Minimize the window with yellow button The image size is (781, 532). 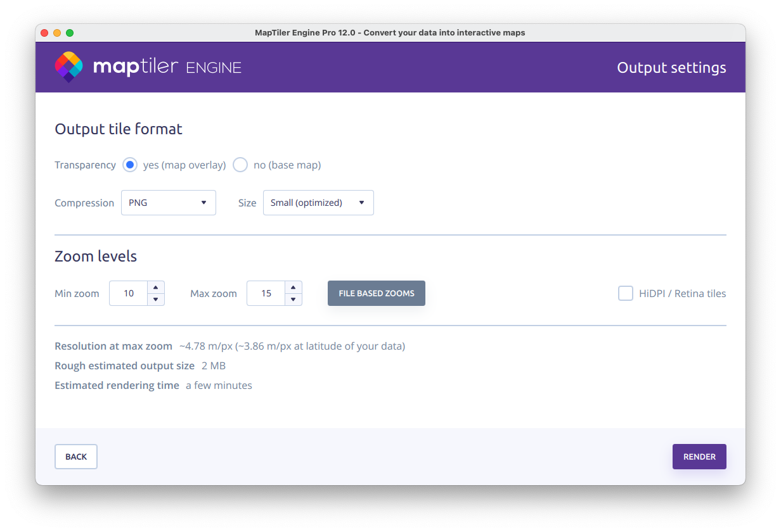tap(57, 33)
